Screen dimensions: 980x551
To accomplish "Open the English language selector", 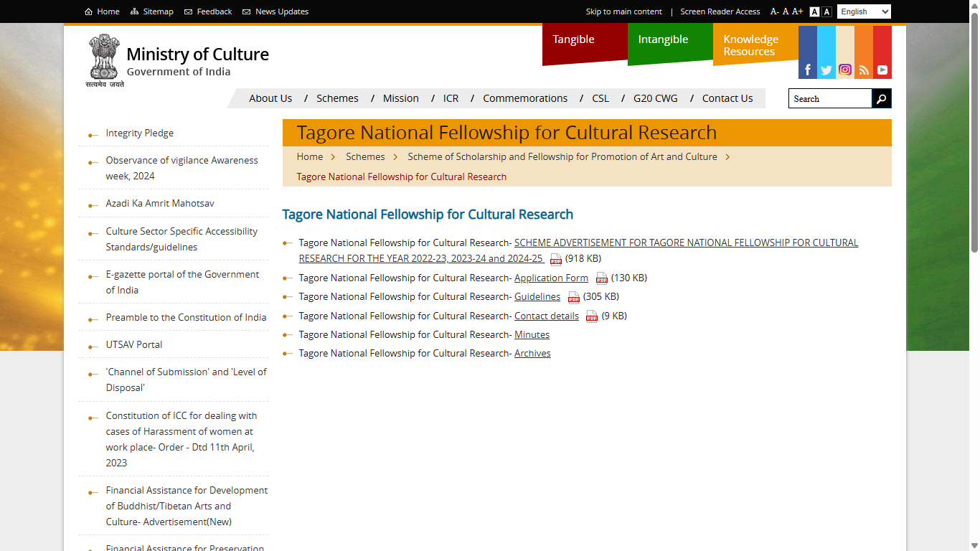I will 863,11.
